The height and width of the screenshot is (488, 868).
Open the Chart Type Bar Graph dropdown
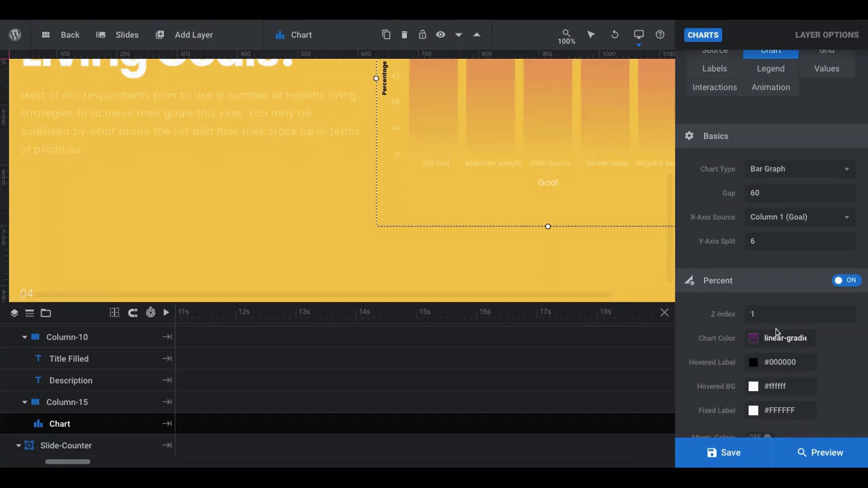pos(800,169)
